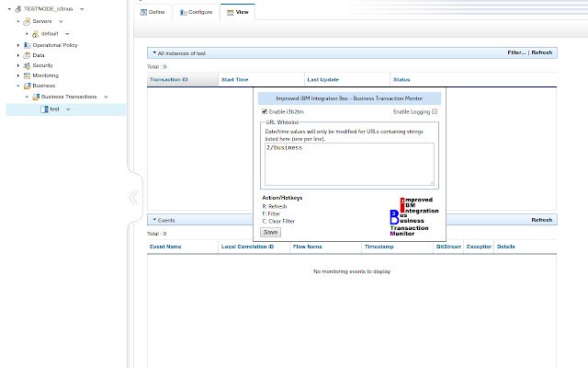
Task: Click inside the URL Whitelist text area
Action: 349,164
